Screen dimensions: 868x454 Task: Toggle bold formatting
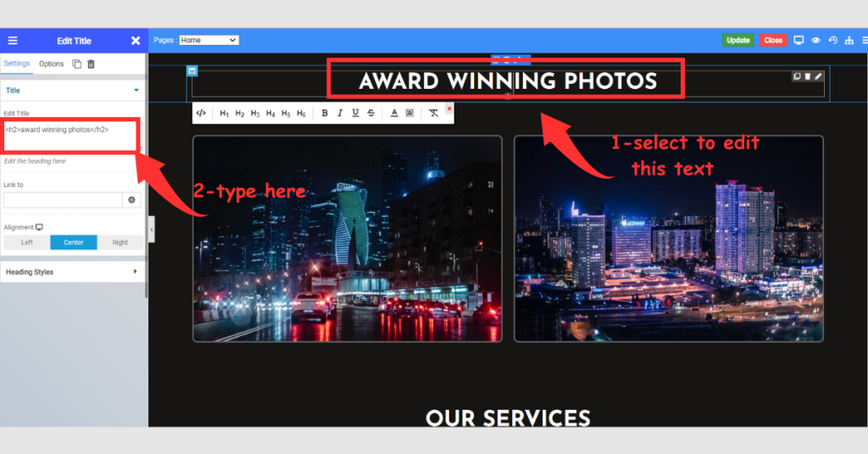(x=325, y=113)
